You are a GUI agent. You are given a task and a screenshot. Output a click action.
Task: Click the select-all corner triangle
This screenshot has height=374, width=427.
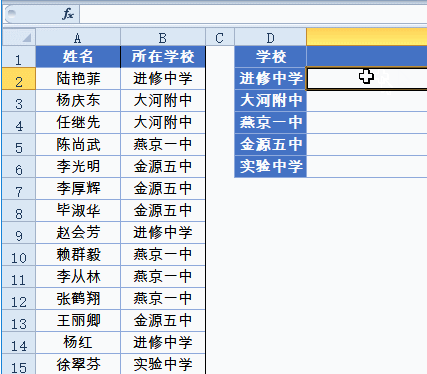click(19, 37)
